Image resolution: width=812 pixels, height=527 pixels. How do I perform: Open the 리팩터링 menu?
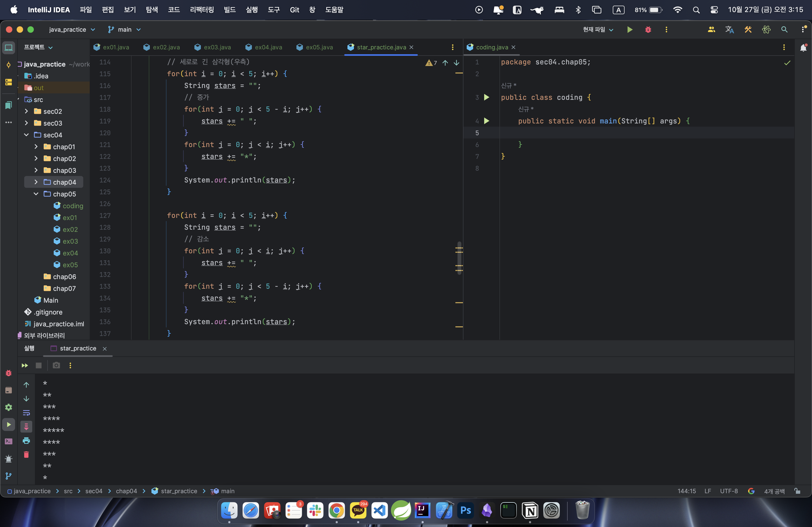(x=202, y=10)
